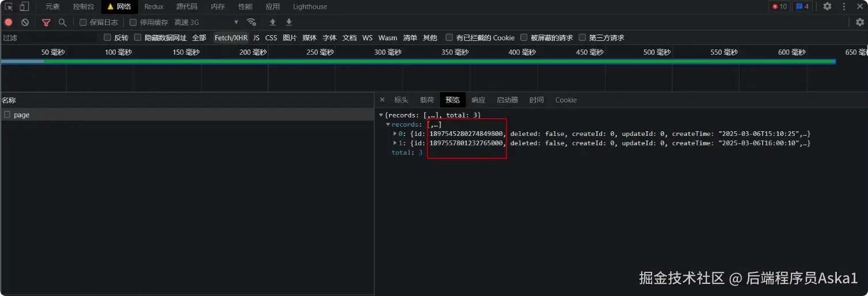This screenshot has height=296, width=868.
Task: Click the export HAR download arrow icon
Action: (x=289, y=22)
